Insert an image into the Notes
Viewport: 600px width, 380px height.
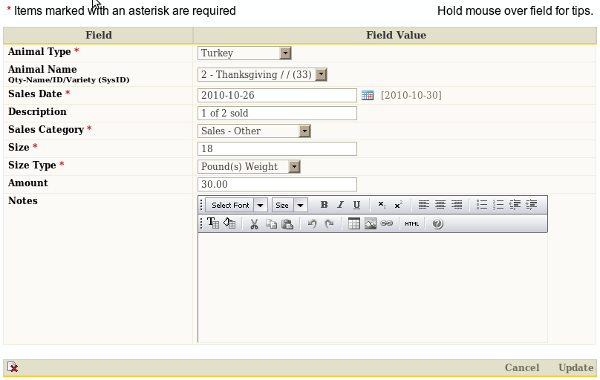pos(370,223)
